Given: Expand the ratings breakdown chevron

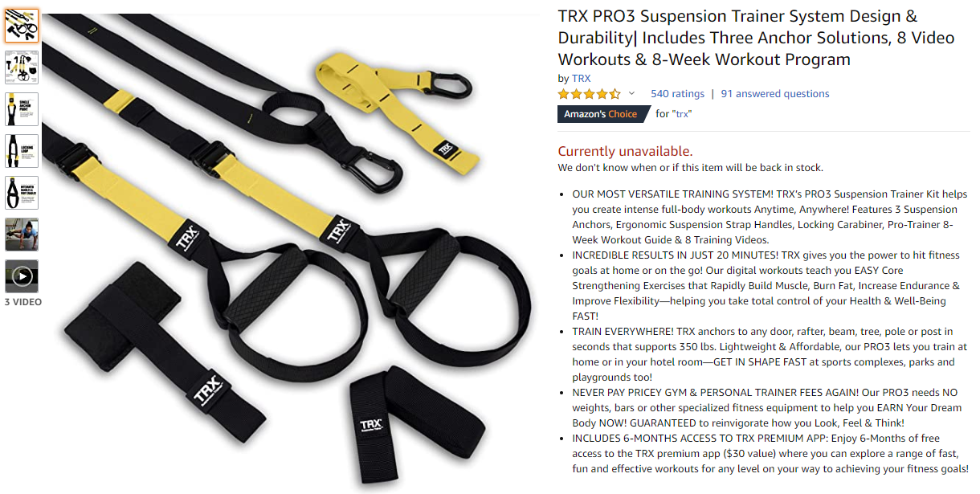Looking at the screenshot, I should point(631,94).
